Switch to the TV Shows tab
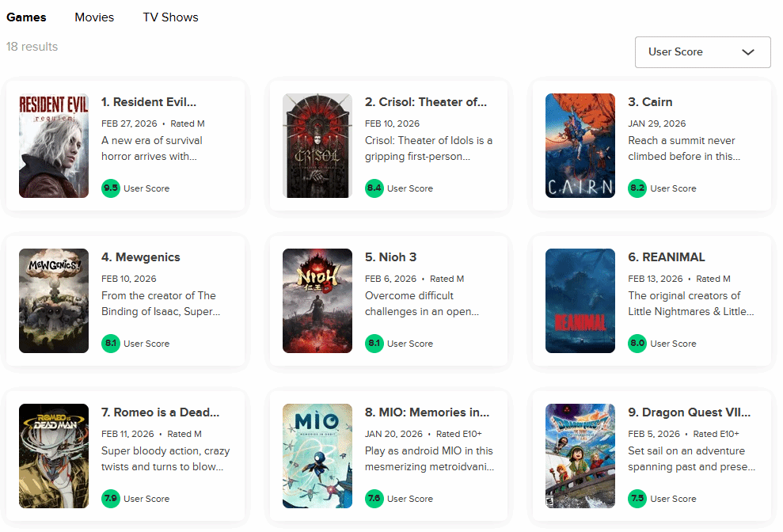The image size is (783, 532). [x=170, y=17]
